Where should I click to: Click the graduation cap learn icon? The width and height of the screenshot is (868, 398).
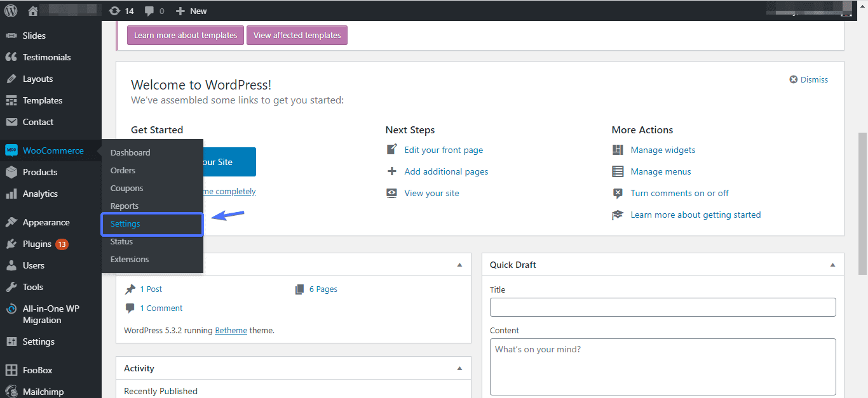618,215
